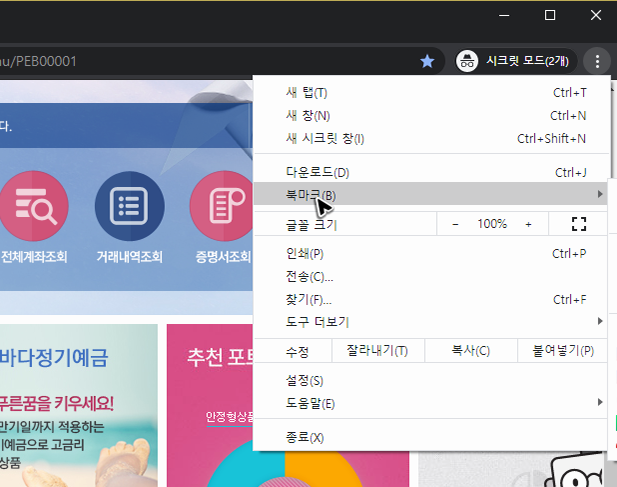This screenshot has height=487, width=617.
Task: Open 다운로드(D) menu item
Action: [x=431, y=172]
